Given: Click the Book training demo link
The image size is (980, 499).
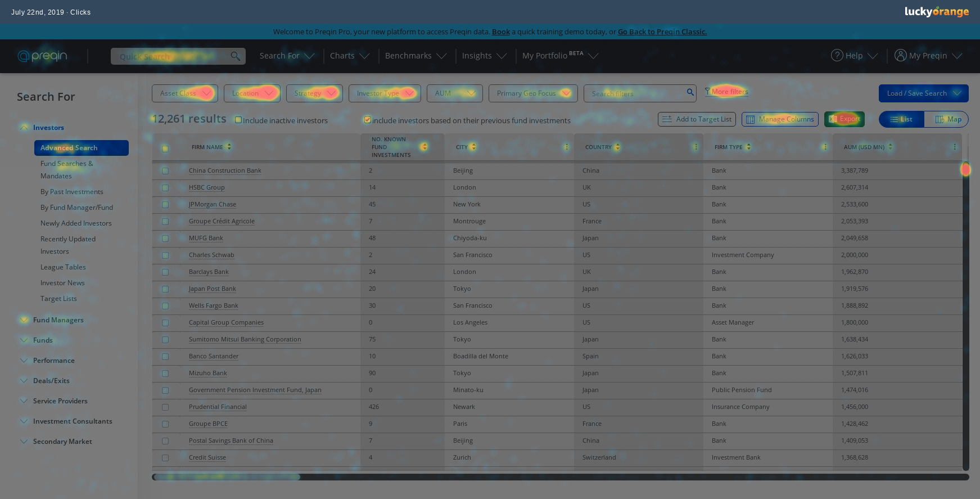Looking at the screenshot, I should pyautogui.click(x=501, y=32).
